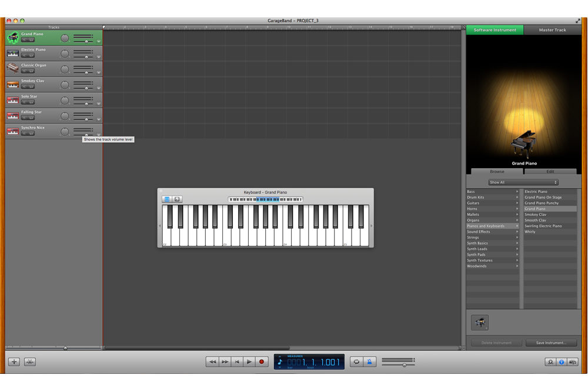Open the Show All dropdown
Screen dimensions: 588x388
pos(523,182)
